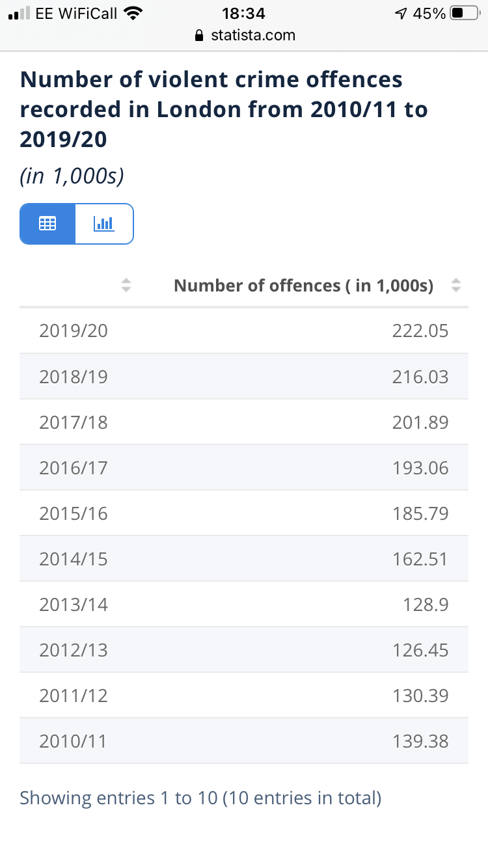Tap the statista.com address bar

(x=252, y=35)
